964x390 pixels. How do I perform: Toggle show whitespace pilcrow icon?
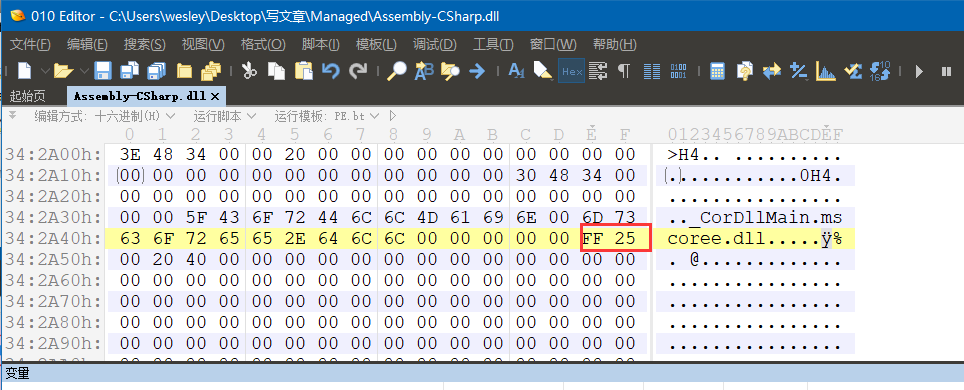click(x=624, y=71)
